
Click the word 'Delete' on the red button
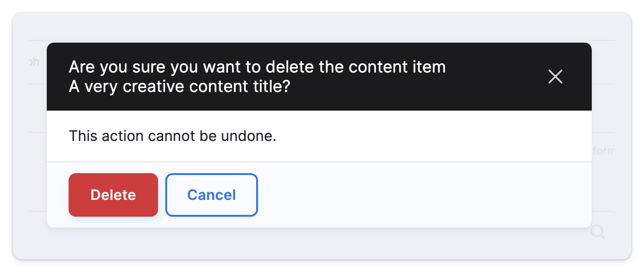click(x=113, y=195)
